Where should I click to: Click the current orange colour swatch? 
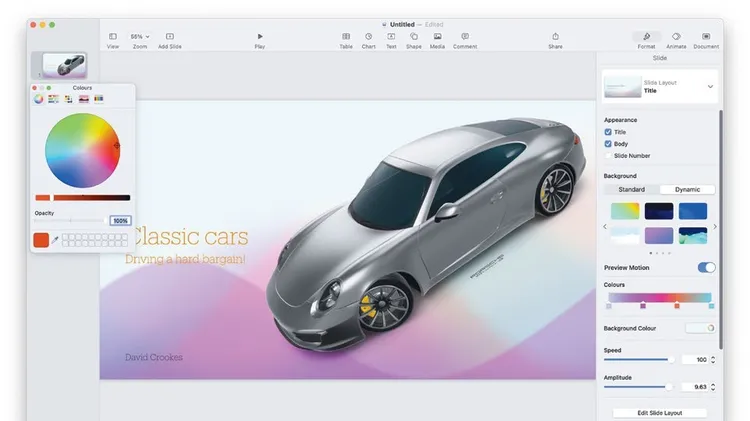(41, 240)
